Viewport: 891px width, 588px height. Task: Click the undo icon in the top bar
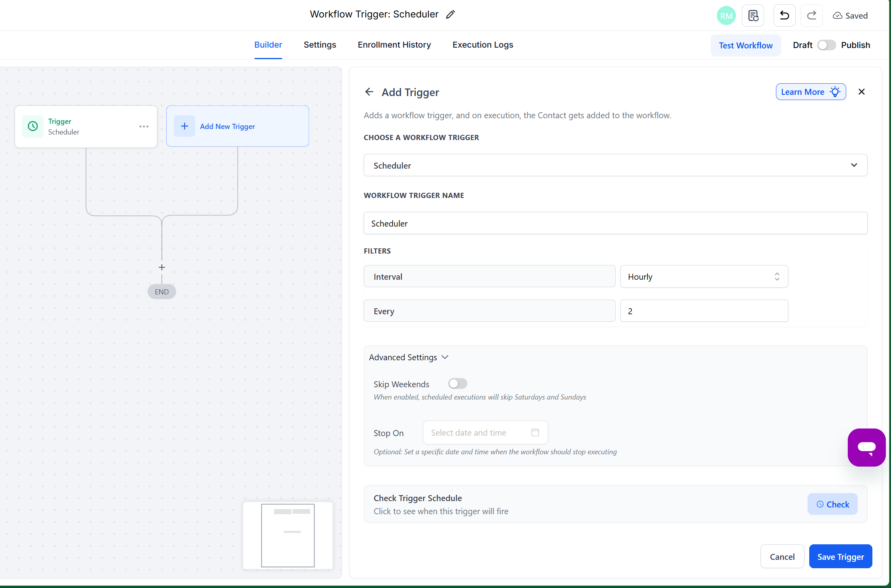(784, 15)
